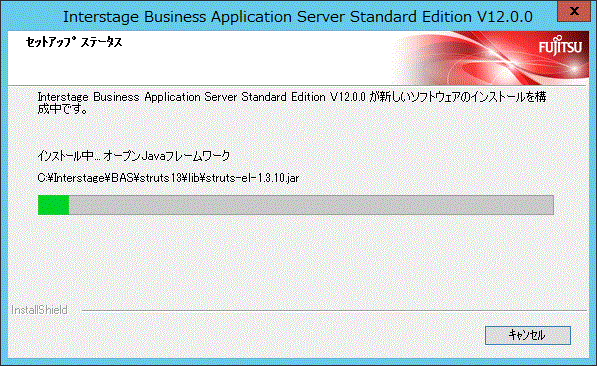Image resolution: width=597 pixels, height=366 pixels.
Task: Click the セットアップ ステータス heading
Action: coord(74,42)
